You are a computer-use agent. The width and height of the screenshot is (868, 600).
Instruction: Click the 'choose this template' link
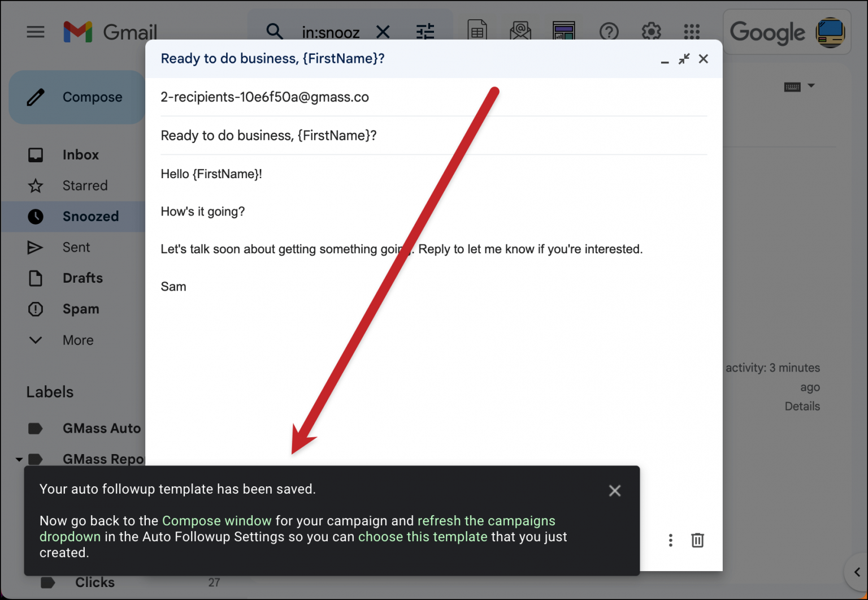point(423,537)
